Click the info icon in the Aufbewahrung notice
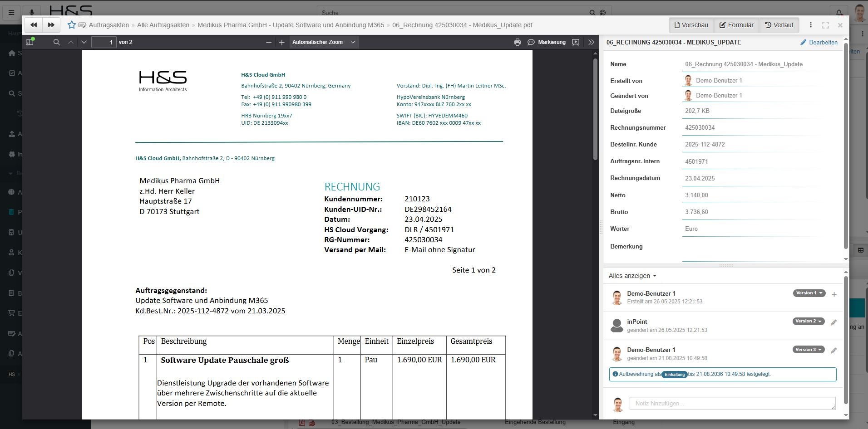This screenshot has height=429, width=868. tap(615, 374)
